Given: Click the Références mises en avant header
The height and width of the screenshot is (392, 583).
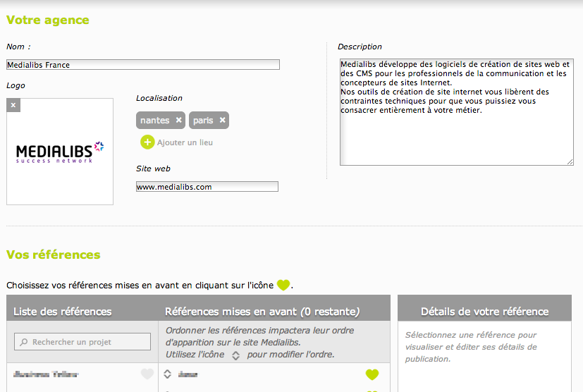Looking at the screenshot, I should (x=262, y=312).
